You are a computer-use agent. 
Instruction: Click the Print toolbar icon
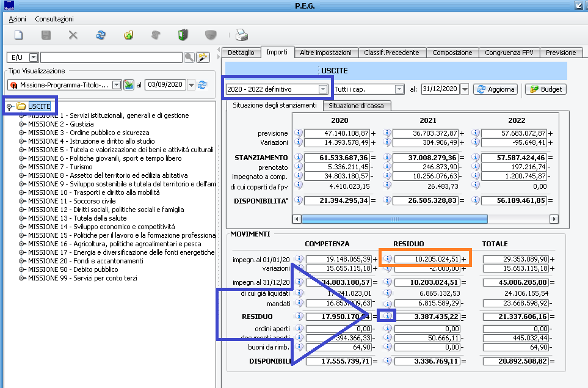coord(242,35)
